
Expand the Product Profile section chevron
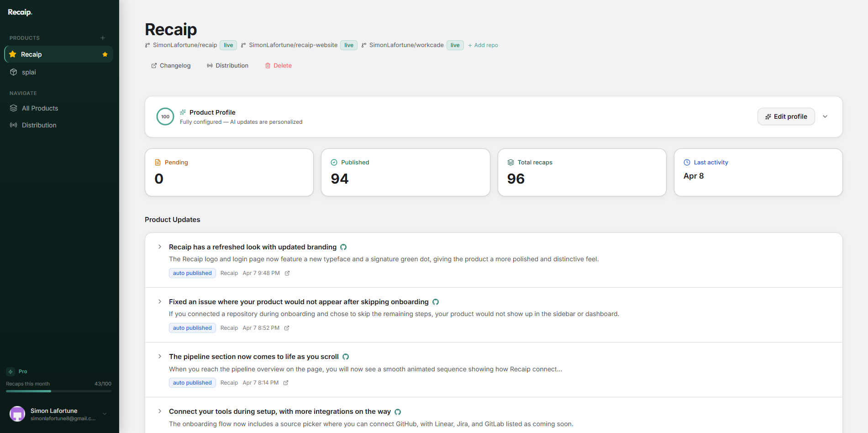point(825,116)
